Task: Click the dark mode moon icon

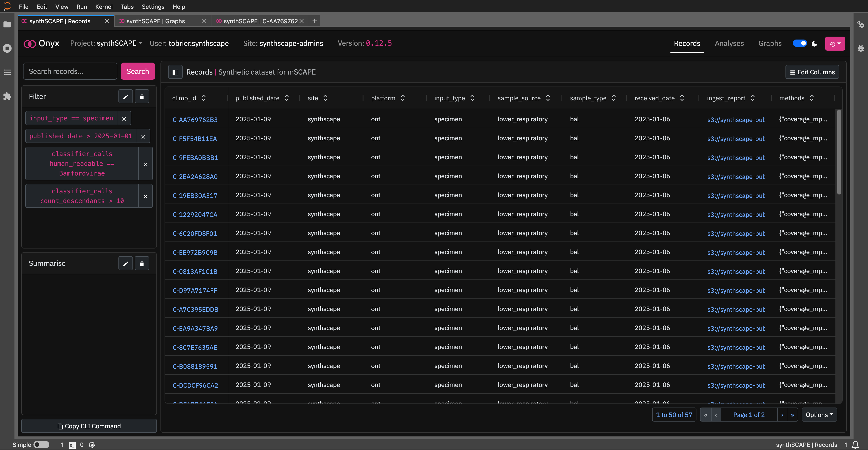Action: point(814,43)
